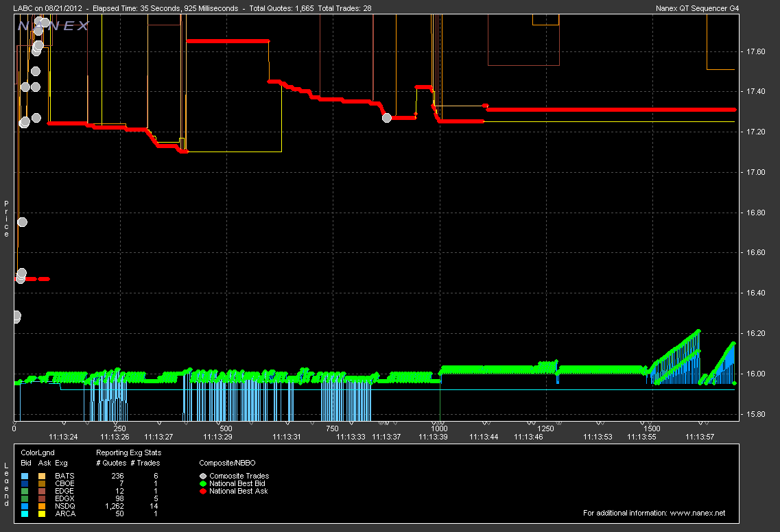
Task: Click the 11:13:29 time axis label
Action: [217, 437]
